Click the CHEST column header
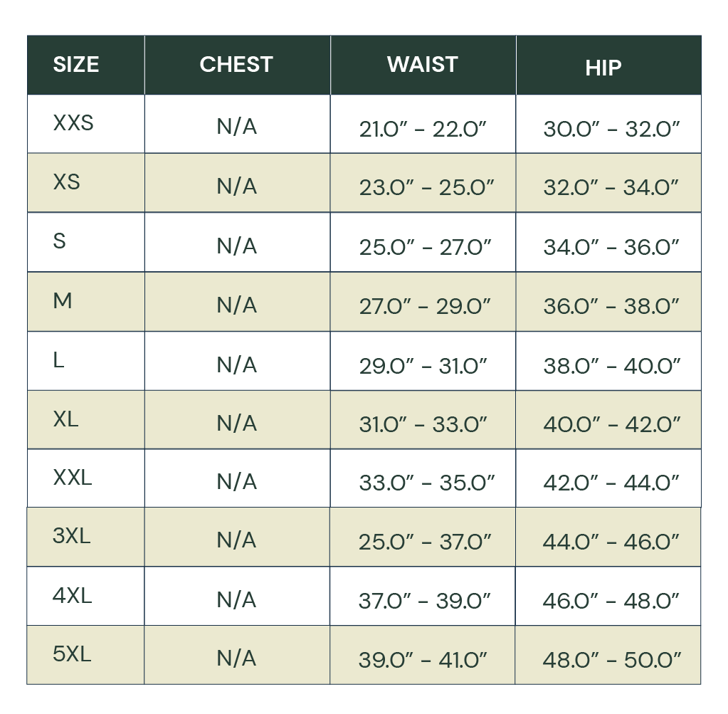This screenshot has width=728, height=714. pos(236,65)
